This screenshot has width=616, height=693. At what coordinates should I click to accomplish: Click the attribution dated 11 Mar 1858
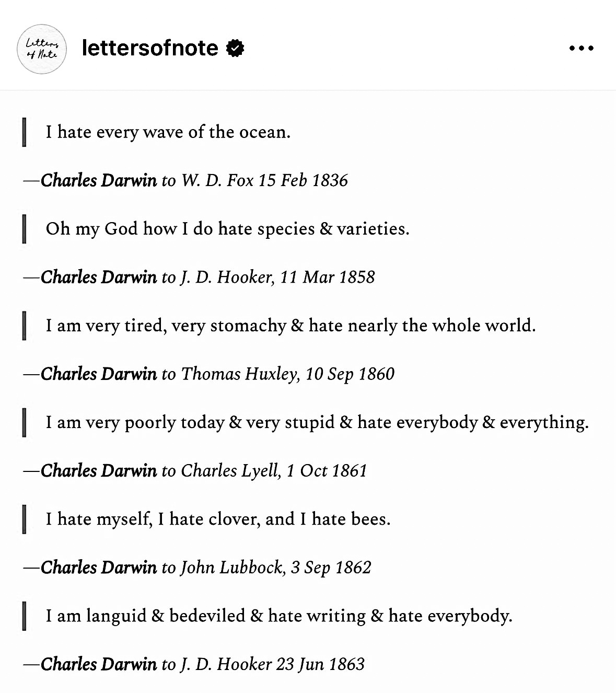point(199,277)
